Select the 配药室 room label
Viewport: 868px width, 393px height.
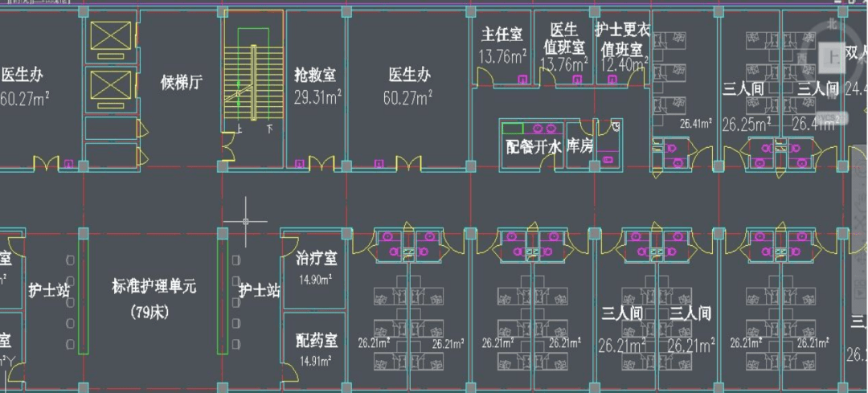[317, 340]
